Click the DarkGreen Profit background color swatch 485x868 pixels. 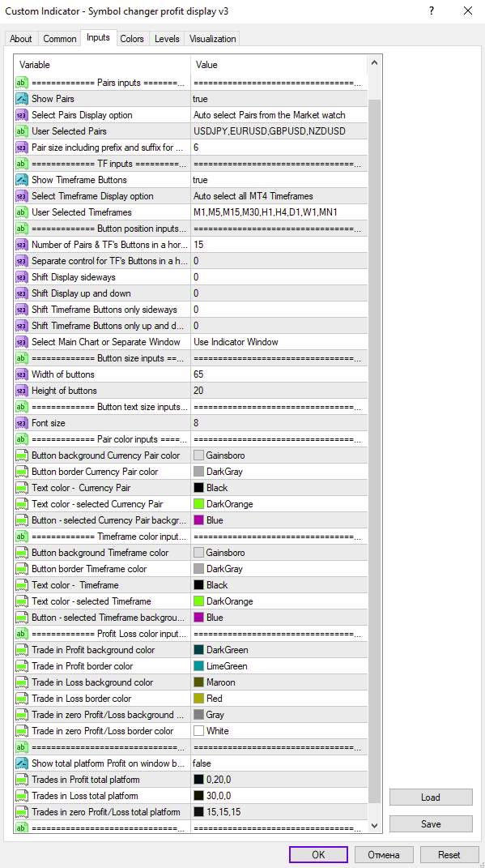click(199, 650)
